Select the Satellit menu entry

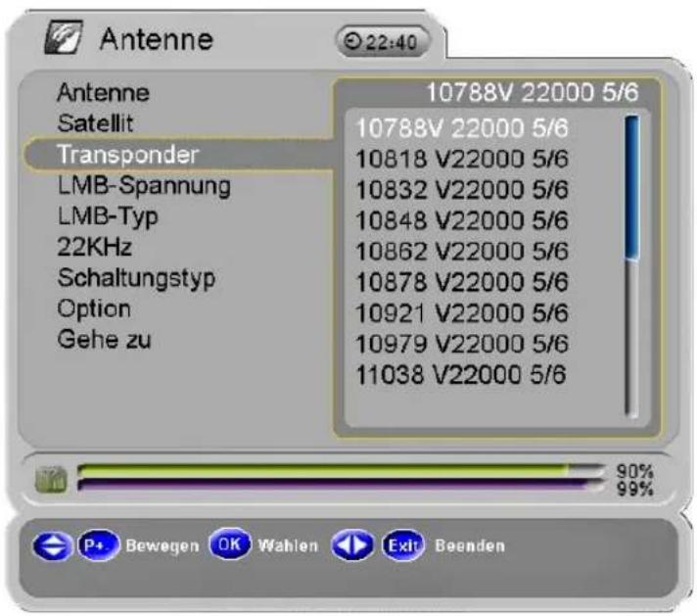point(95,123)
